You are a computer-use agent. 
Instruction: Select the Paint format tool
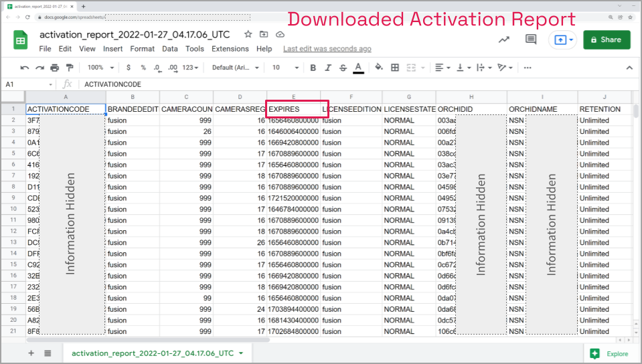70,68
